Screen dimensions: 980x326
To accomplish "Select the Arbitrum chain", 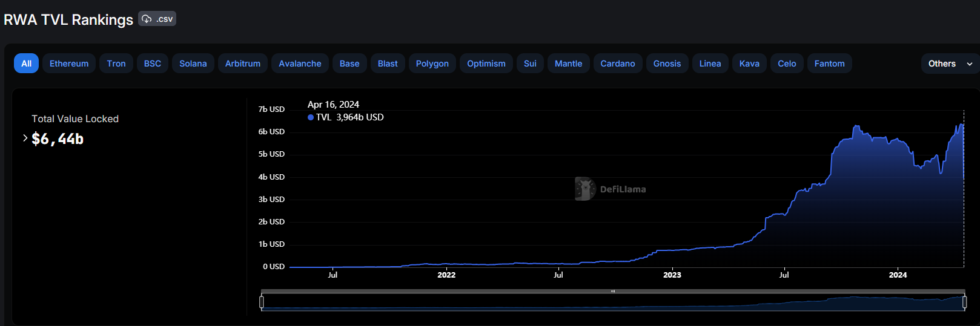I will tap(243, 64).
